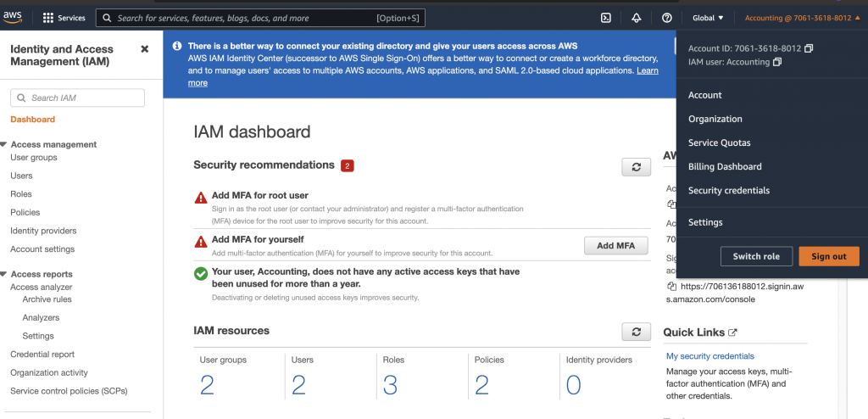Open the help question mark icon
The width and height of the screenshot is (868, 419).
[x=667, y=18]
